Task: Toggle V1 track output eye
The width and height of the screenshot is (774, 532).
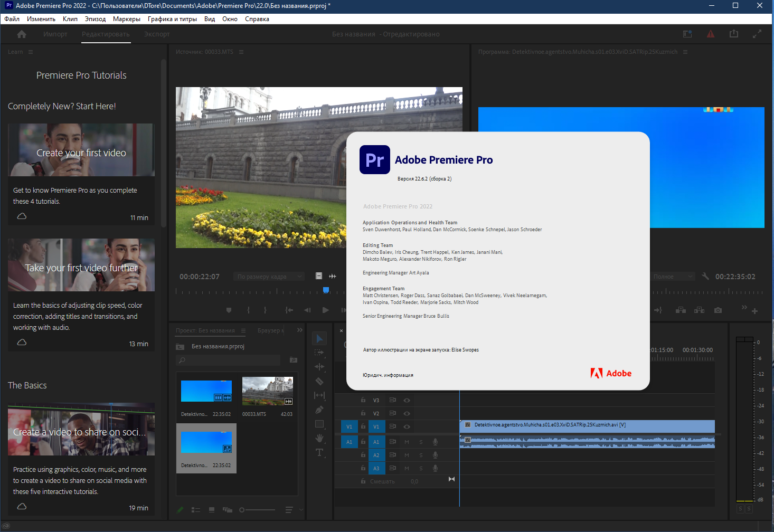Action: coord(407,426)
